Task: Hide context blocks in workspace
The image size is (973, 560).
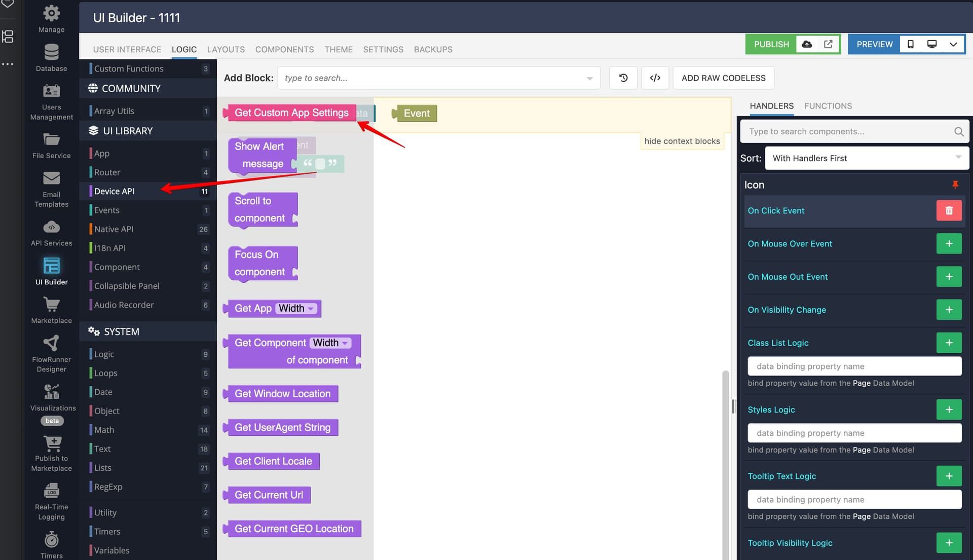Action: 682,141
